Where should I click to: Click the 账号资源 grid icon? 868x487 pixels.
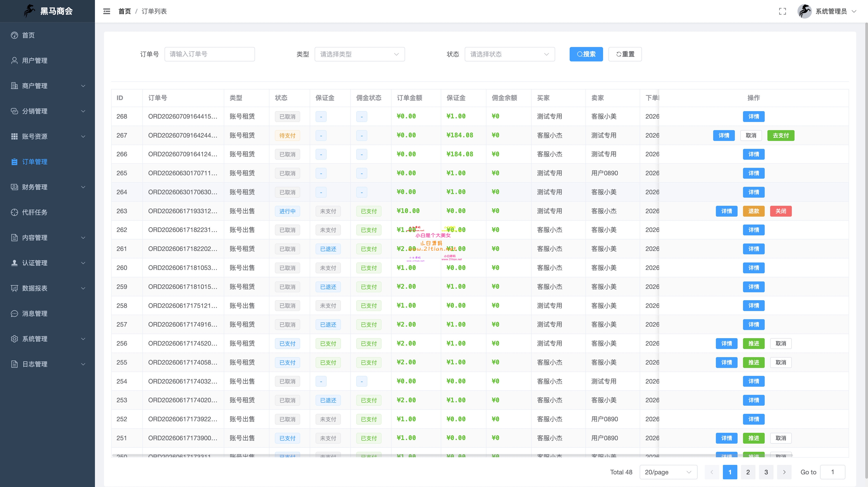(x=14, y=136)
